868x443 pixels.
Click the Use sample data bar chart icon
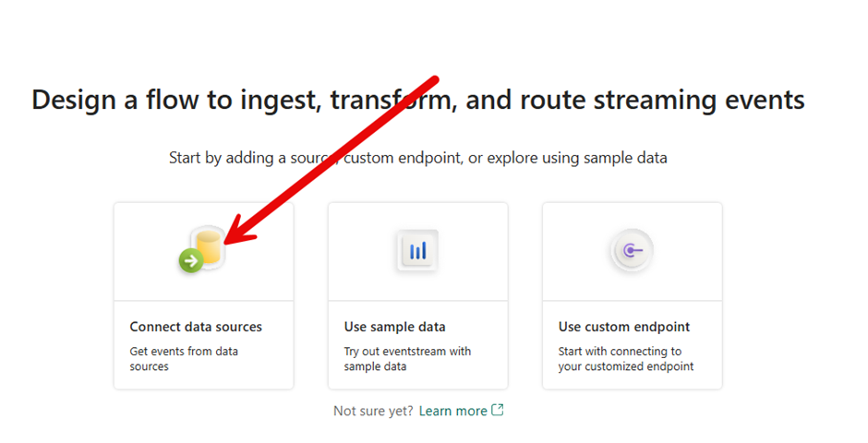tap(417, 251)
